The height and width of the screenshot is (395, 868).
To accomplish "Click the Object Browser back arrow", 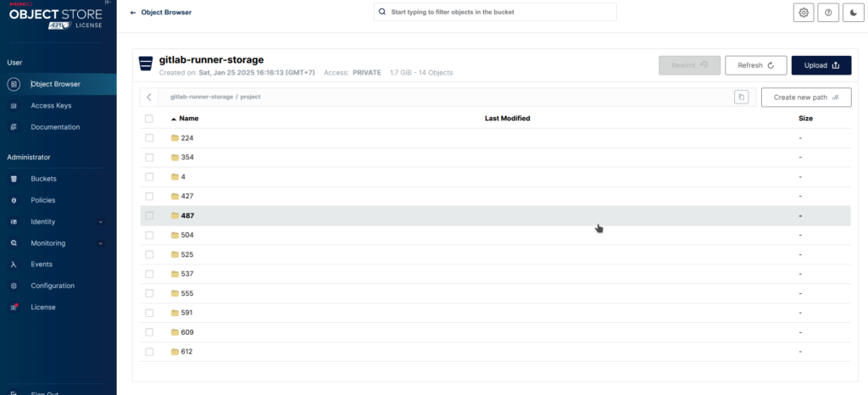I will (133, 13).
